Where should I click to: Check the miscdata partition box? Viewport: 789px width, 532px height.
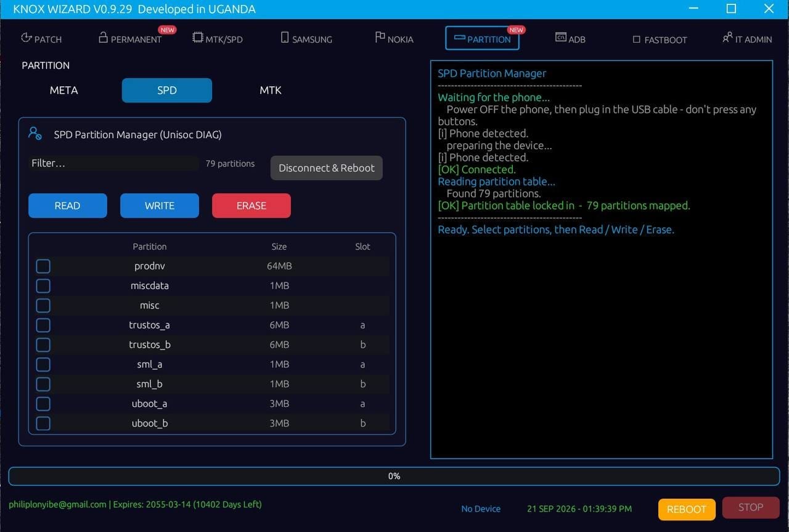43,286
